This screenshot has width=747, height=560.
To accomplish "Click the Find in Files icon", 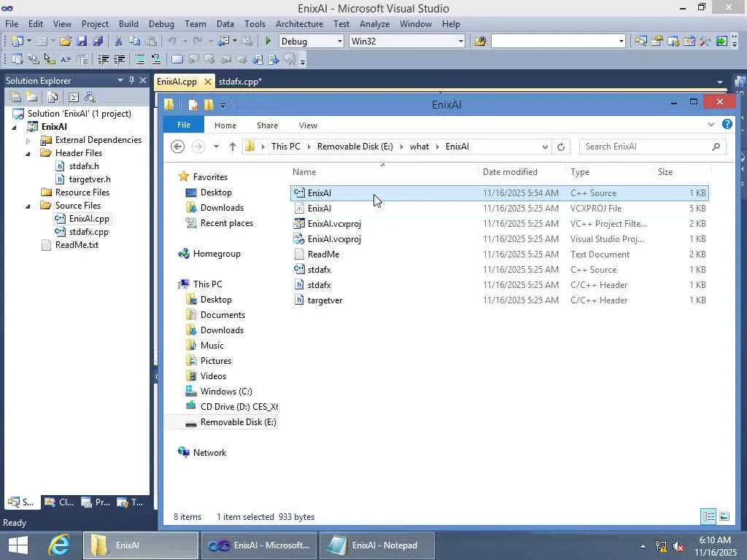I will [480, 41].
